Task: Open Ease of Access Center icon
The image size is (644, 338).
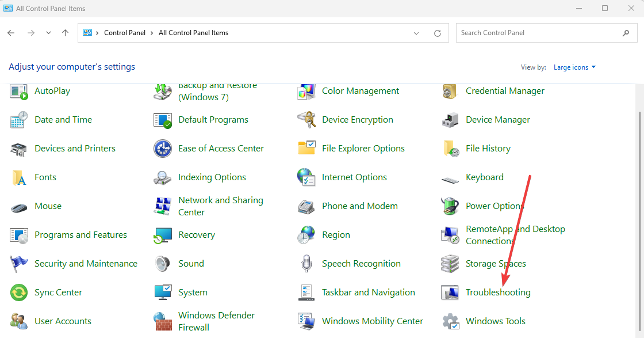Action: [163, 149]
